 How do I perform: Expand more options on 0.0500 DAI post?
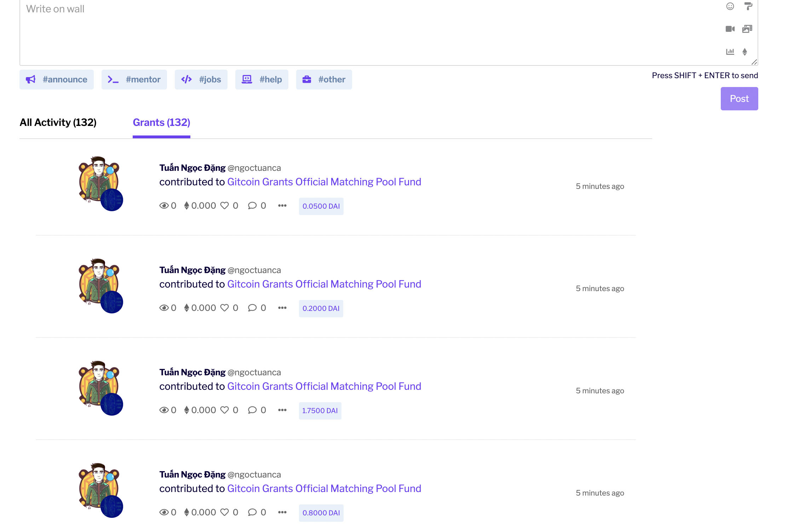coord(282,206)
